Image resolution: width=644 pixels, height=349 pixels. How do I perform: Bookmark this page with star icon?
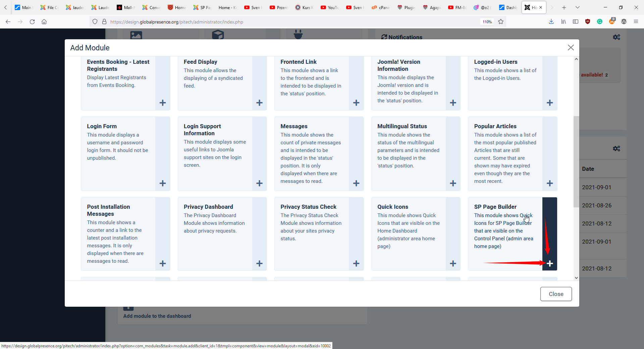[501, 22]
